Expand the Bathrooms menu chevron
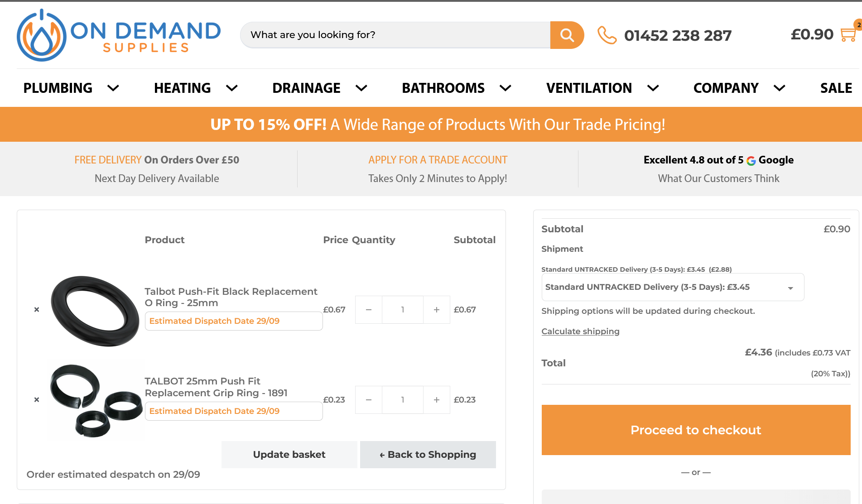 point(506,88)
